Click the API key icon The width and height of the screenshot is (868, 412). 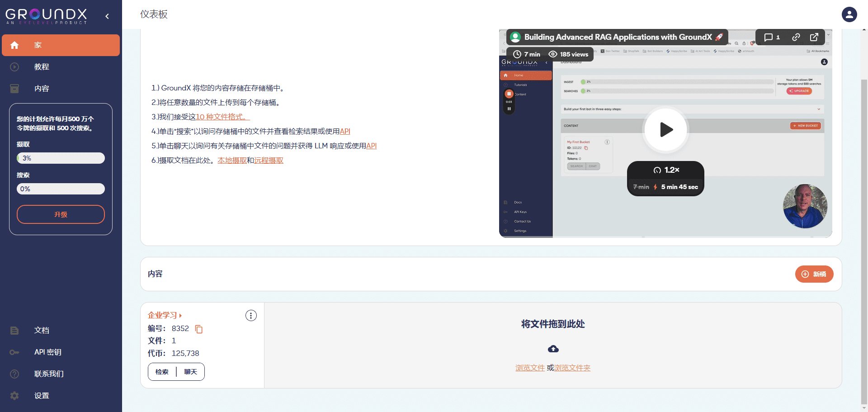[x=14, y=352]
